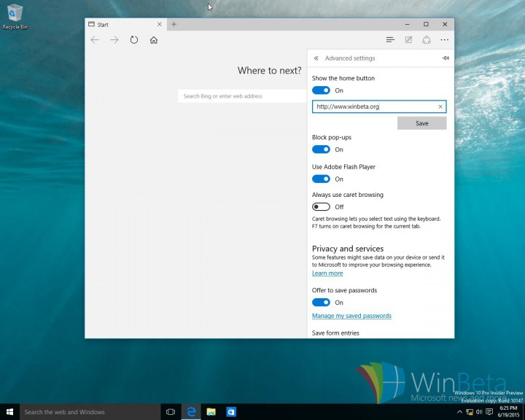Click the Advanced settings pane title
Viewport: 525px width, 420px height.
click(350, 58)
